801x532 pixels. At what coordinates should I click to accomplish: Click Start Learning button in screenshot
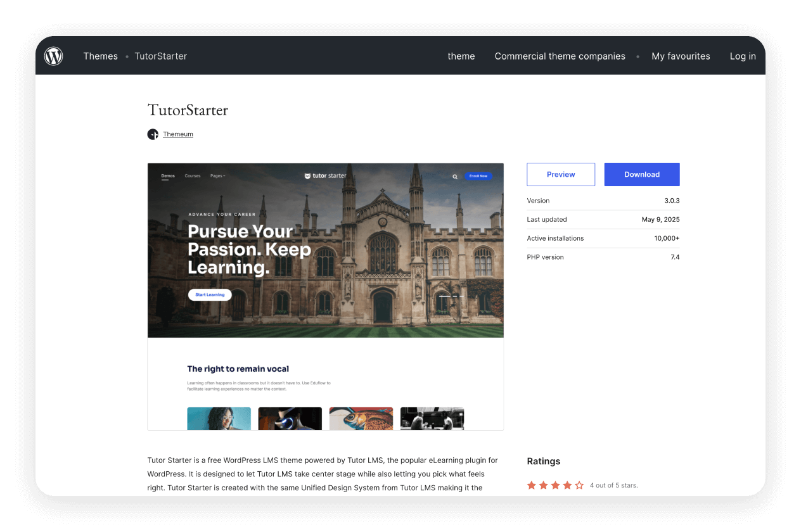tap(210, 294)
